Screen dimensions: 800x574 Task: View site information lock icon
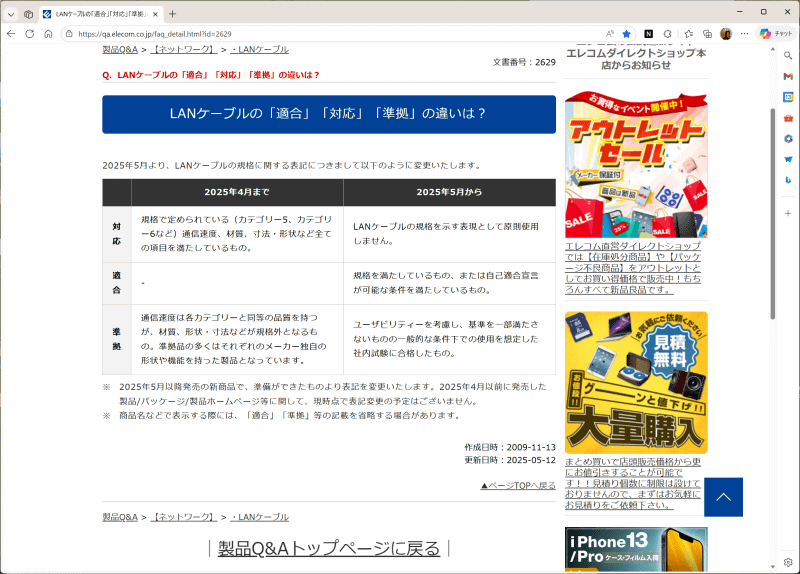(x=69, y=34)
